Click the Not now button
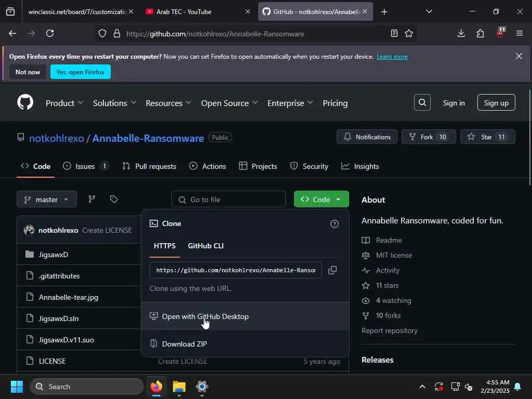The height and width of the screenshot is (399, 532). (x=28, y=72)
